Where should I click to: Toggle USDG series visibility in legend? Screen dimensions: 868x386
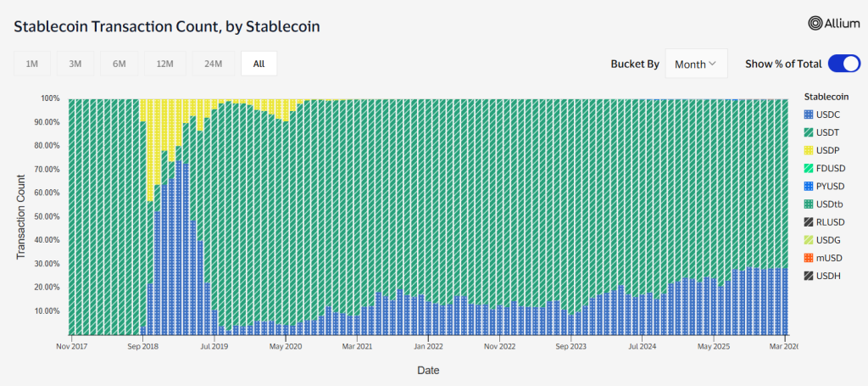pos(826,239)
